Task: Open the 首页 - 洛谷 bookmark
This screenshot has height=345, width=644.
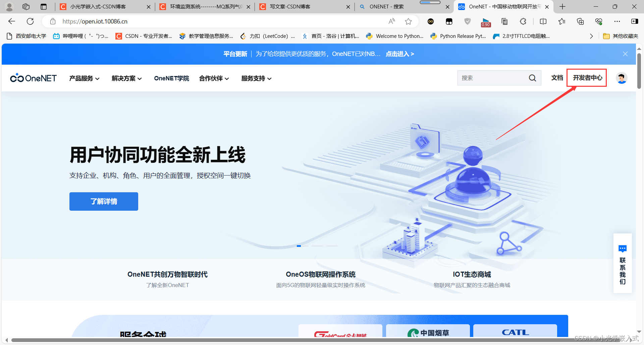Action: [330, 36]
